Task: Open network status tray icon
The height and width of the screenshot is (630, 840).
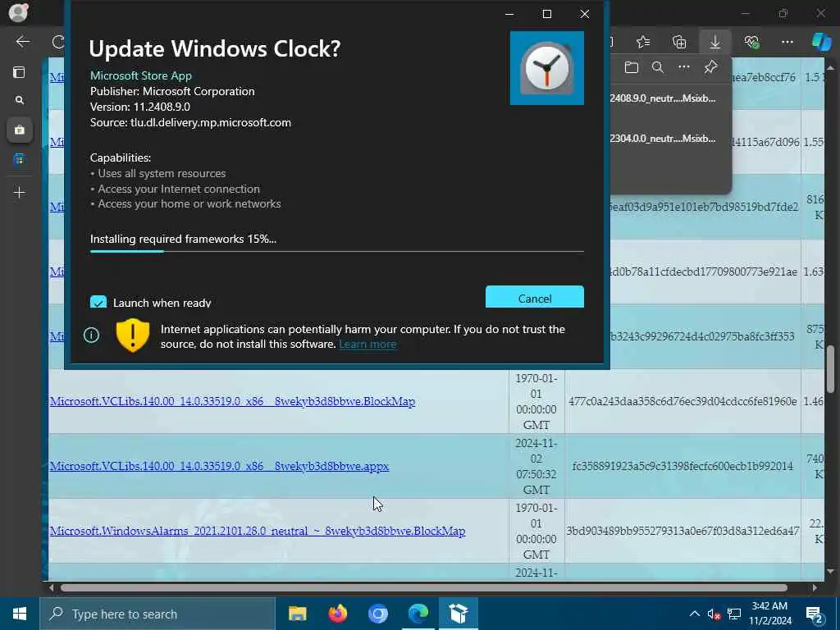Action: pos(734,614)
